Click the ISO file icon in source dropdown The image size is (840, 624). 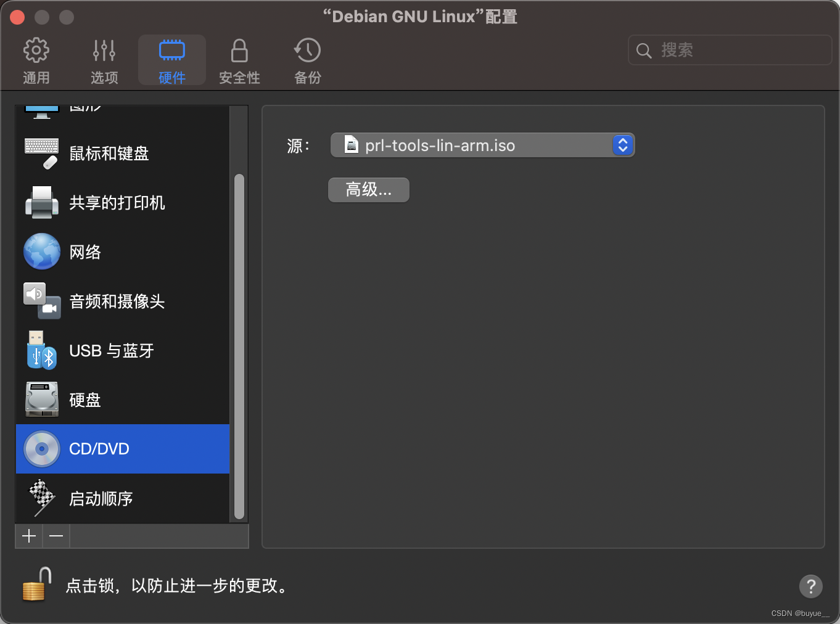tap(352, 145)
